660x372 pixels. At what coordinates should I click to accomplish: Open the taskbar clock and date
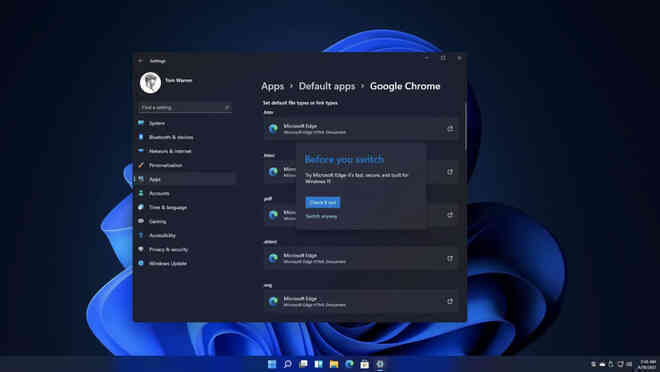pyautogui.click(x=647, y=364)
